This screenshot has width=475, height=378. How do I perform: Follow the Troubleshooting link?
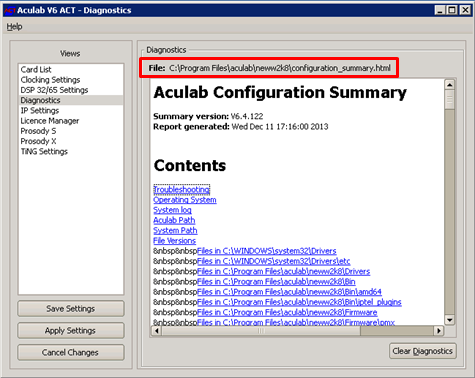tap(182, 190)
